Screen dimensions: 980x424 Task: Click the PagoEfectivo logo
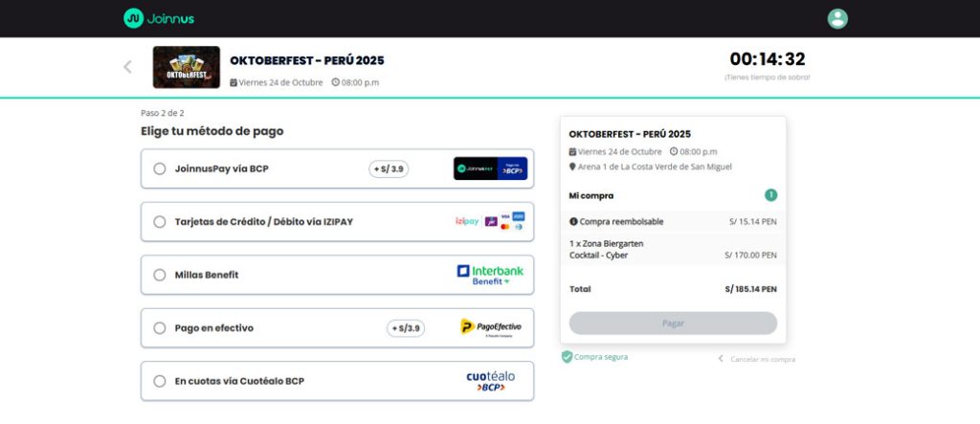(491, 327)
